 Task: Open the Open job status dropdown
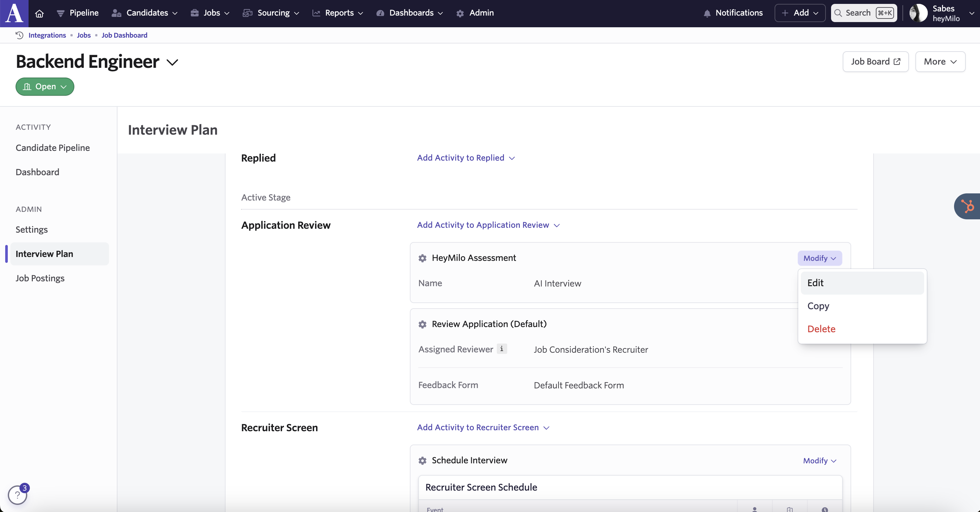click(x=45, y=87)
